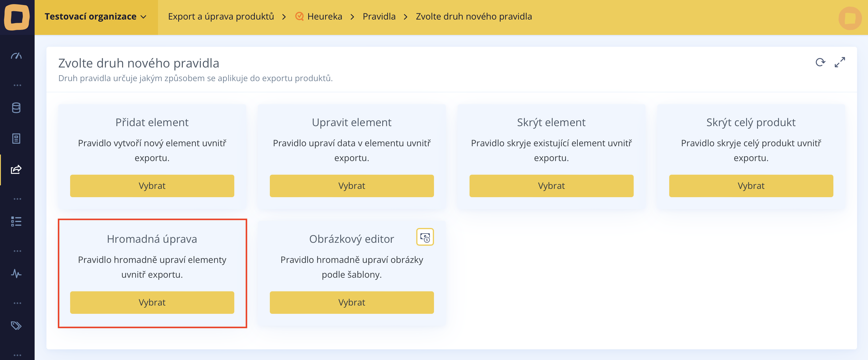
Task: Open the activity pulse sidebar icon
Action: pos(16,273)
